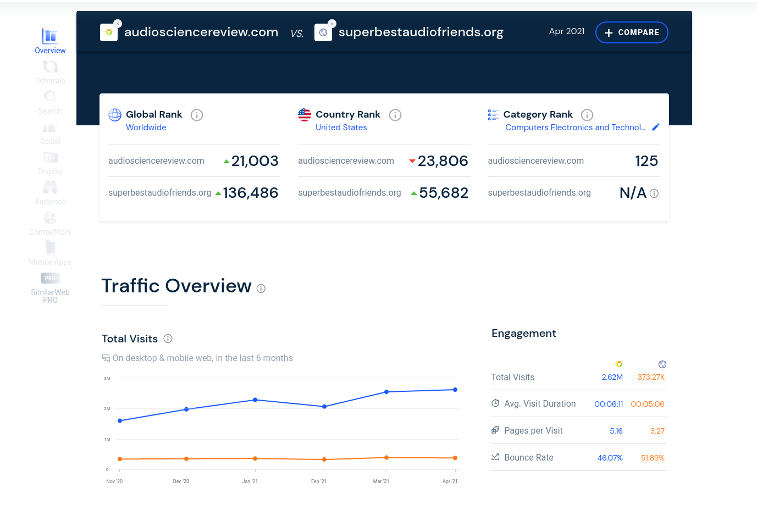
Task: Click the 5.16 pages per visit value
Action: 616,431
